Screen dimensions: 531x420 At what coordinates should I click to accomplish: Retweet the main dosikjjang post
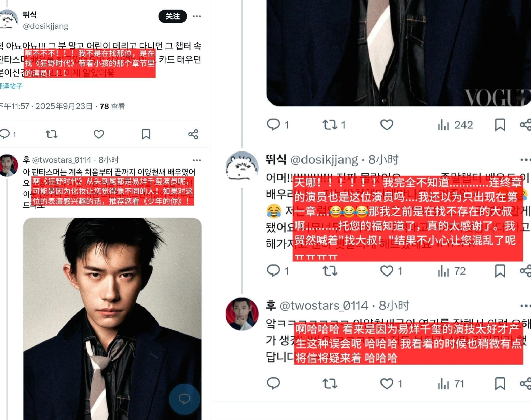coord(52,134)
